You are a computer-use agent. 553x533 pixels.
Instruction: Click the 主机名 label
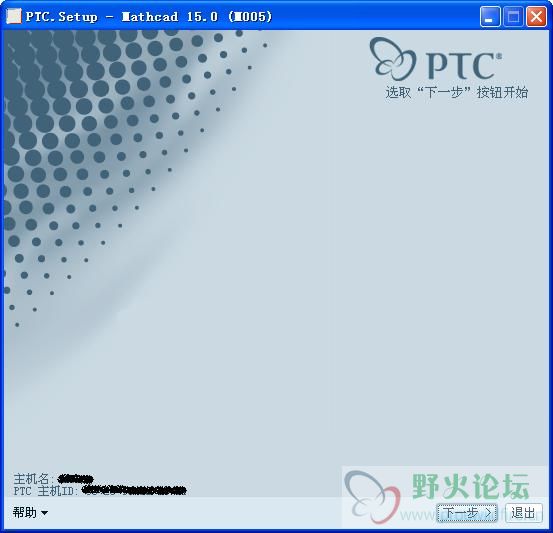(x=34, y=479)
